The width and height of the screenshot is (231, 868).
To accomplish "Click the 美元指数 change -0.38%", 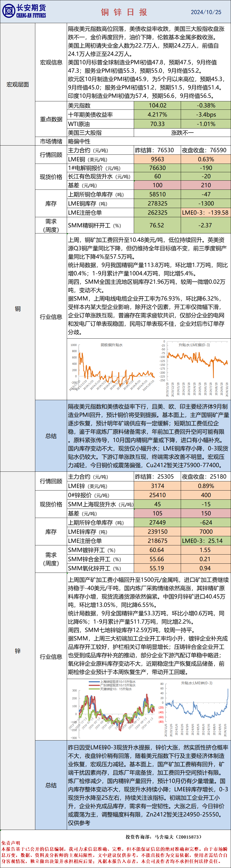I will (x=206, y=105).
